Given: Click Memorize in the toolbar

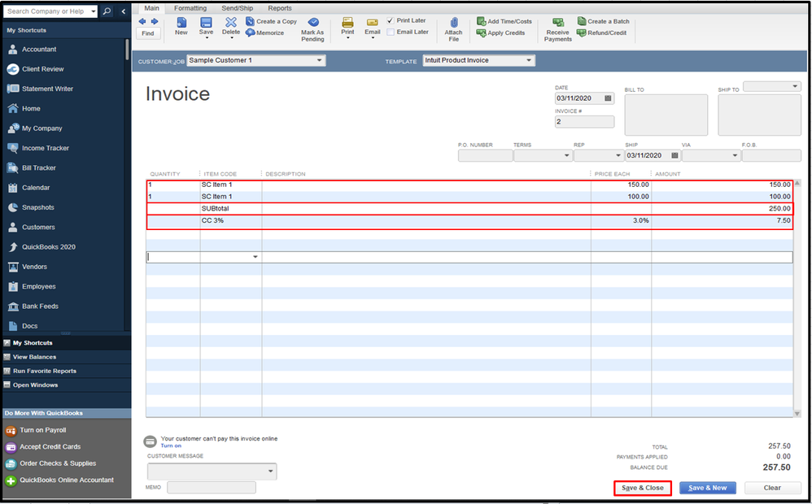Looking at the screenshot, I should pos(264,33).
